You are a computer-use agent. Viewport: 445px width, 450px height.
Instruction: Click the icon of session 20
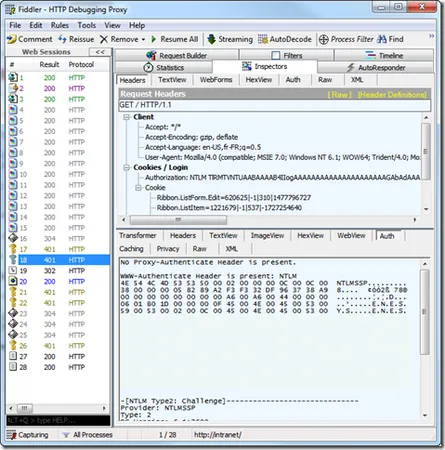13,281
